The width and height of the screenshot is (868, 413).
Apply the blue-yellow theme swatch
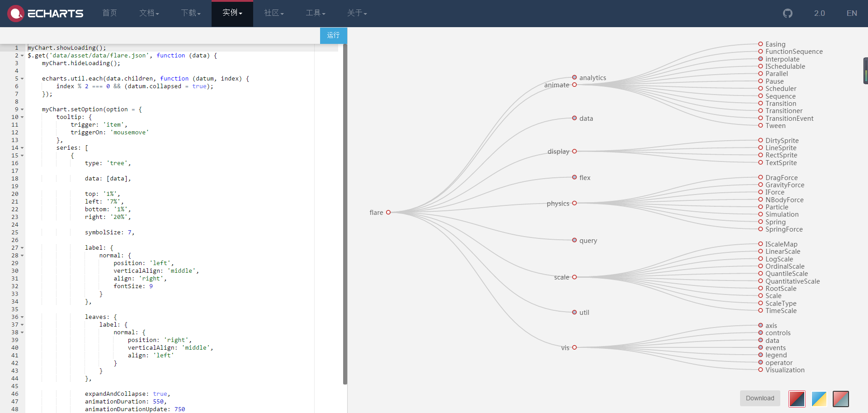click(819, 399)
